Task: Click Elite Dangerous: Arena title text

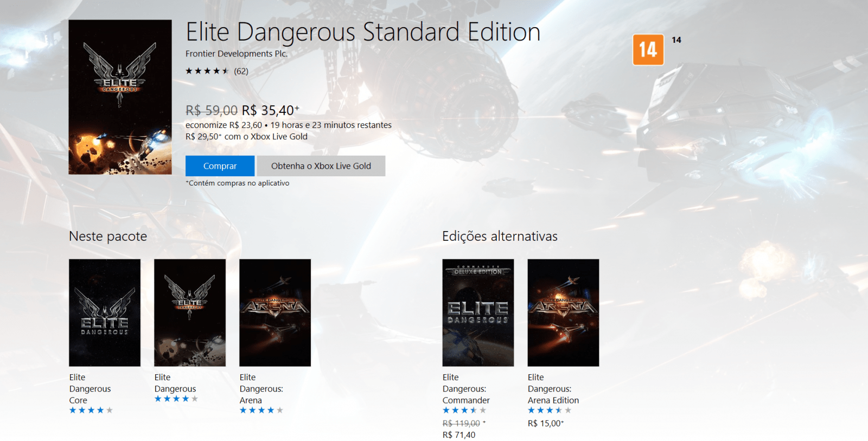Action: (x=261, y=389)
